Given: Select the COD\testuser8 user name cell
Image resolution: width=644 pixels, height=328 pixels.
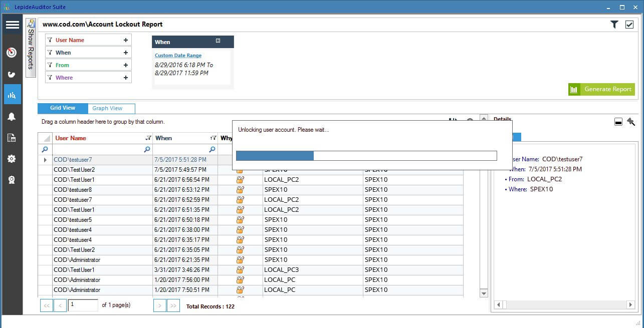Looking at the screenshot, I should (102, 190).
